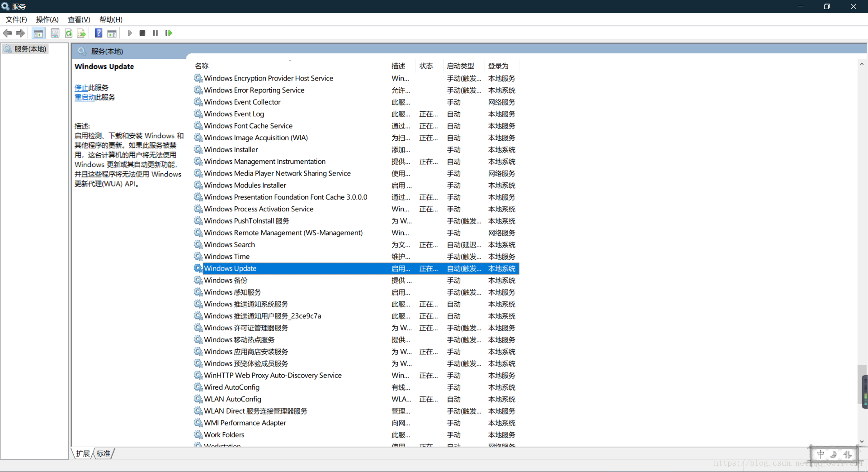Click the Refresh toolbar icon
The height and width of the screenshot is (472, 868).
[x=69, y=33]
